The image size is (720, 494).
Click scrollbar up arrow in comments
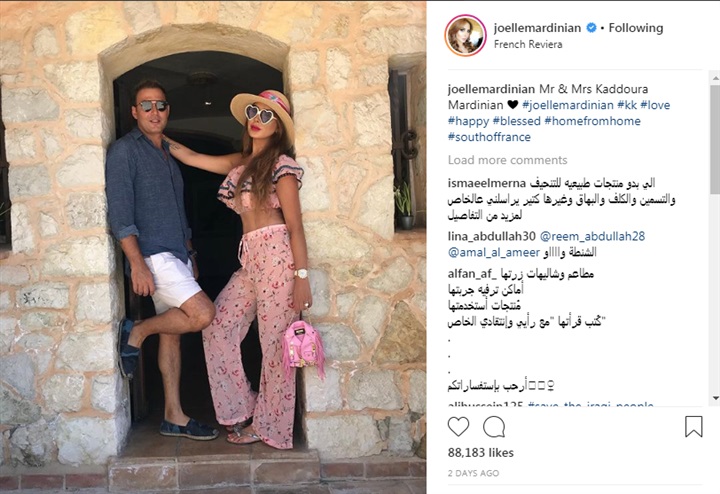(715, 78)
